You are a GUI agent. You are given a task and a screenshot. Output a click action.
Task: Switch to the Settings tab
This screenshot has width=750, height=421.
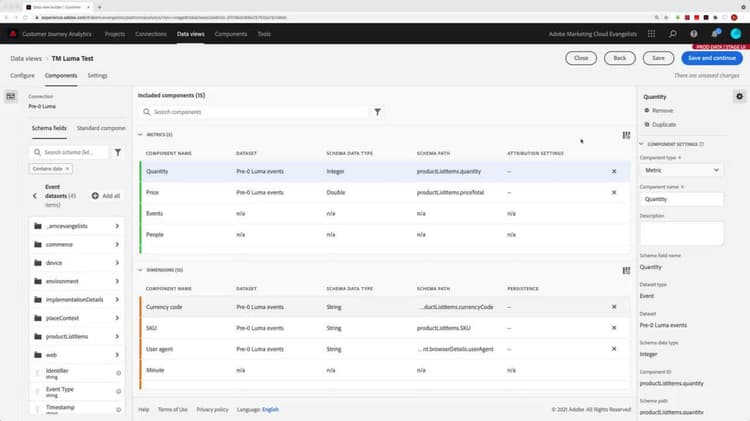pos(98,76)
